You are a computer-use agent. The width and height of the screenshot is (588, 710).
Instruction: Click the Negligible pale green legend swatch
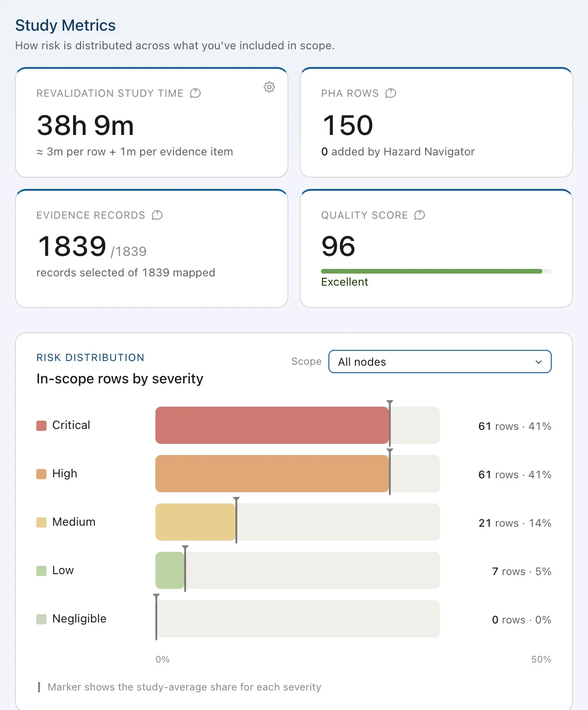pos(41,619)
